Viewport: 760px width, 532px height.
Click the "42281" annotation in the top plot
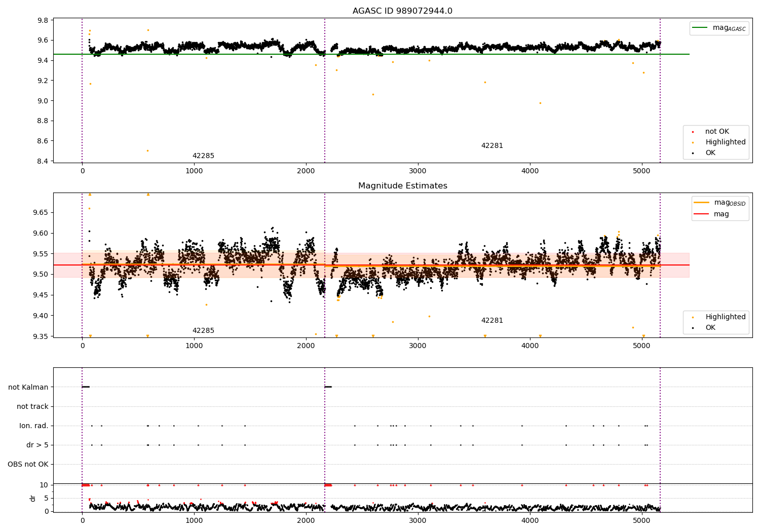click(x=492, y=146)
